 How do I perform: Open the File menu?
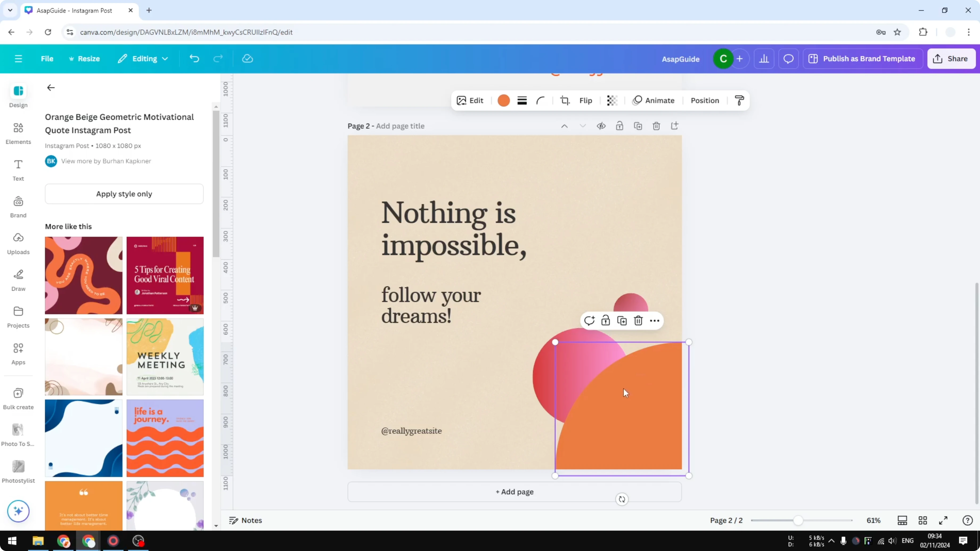coord(47,59)
